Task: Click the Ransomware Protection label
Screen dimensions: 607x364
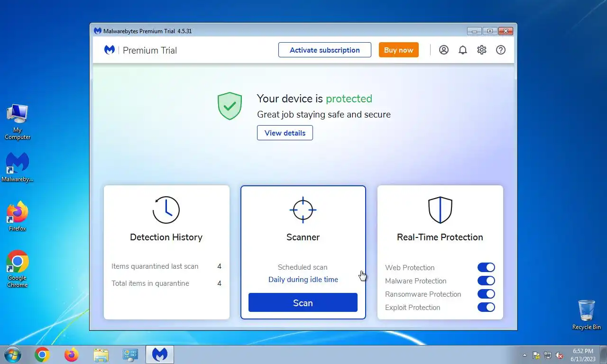Action: [423, 294]
